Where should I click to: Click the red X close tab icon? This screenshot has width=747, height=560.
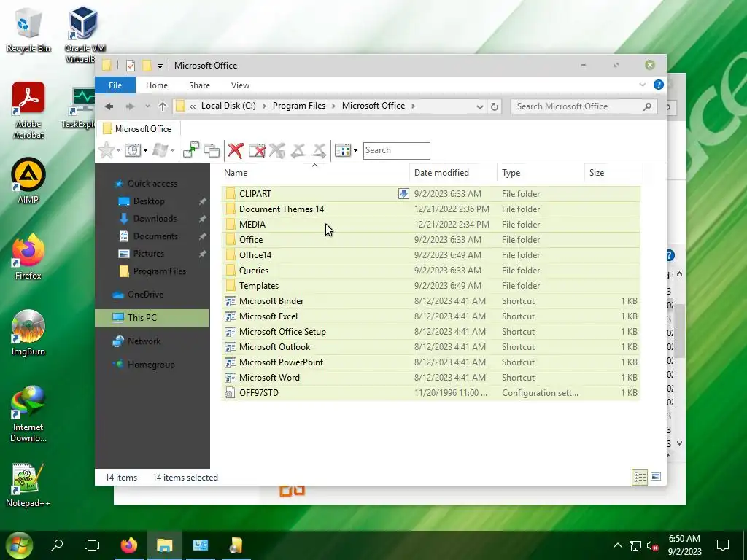[x=236, y=150]
